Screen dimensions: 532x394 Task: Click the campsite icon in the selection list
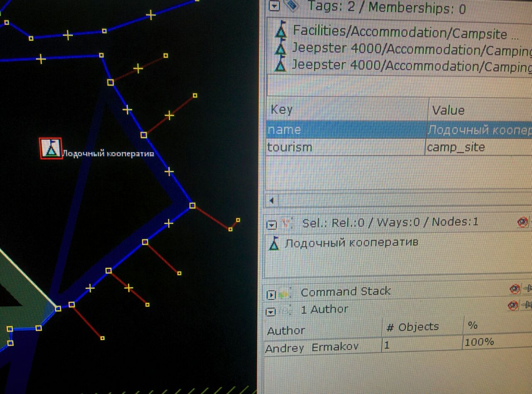tap(274, 243)
